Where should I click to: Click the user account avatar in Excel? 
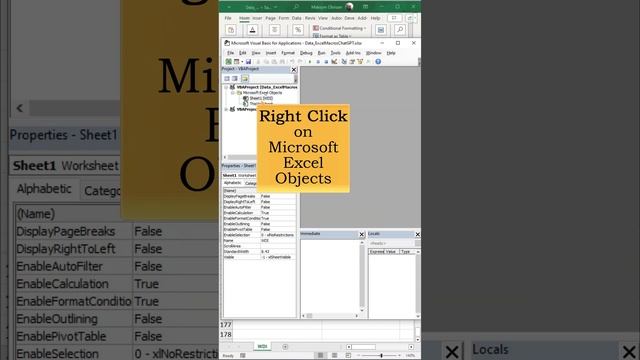tap(349, 7)
